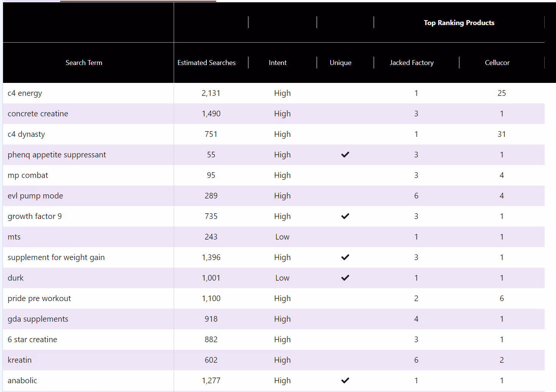Select the 'anabolic' search term

22,381
